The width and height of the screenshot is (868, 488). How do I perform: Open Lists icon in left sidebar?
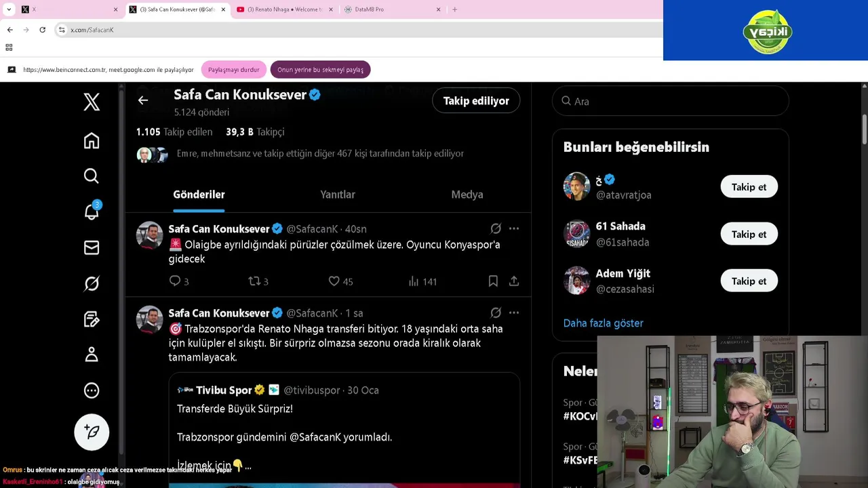pyautogui.click(x=92, y=319)
